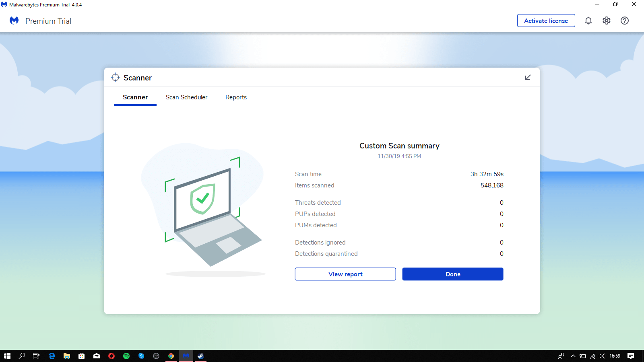Open the Mail app from the taskbar
The width and height of the screenshot is (644, 362).
97,356
